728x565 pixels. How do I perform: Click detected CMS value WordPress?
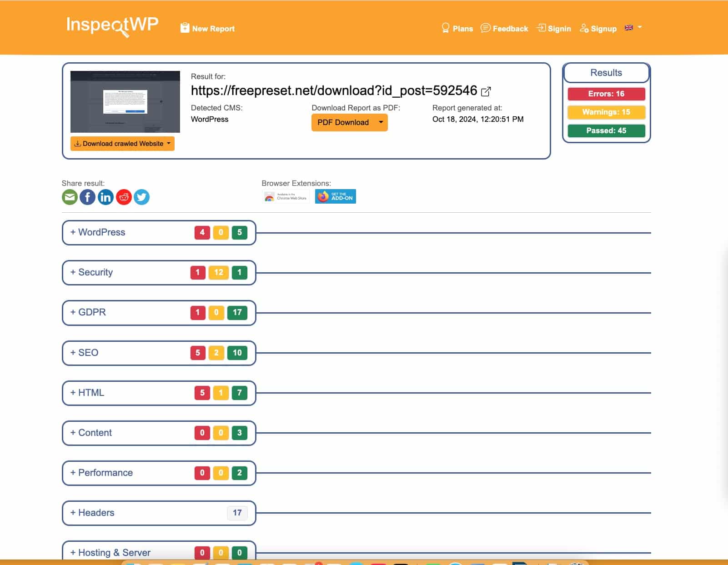click(210, 119)
